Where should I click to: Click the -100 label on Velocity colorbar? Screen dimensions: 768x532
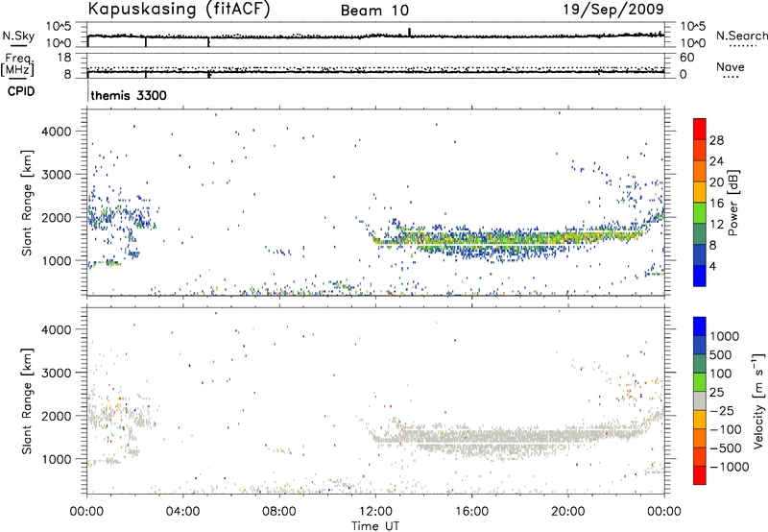click(x=726, y=429)
